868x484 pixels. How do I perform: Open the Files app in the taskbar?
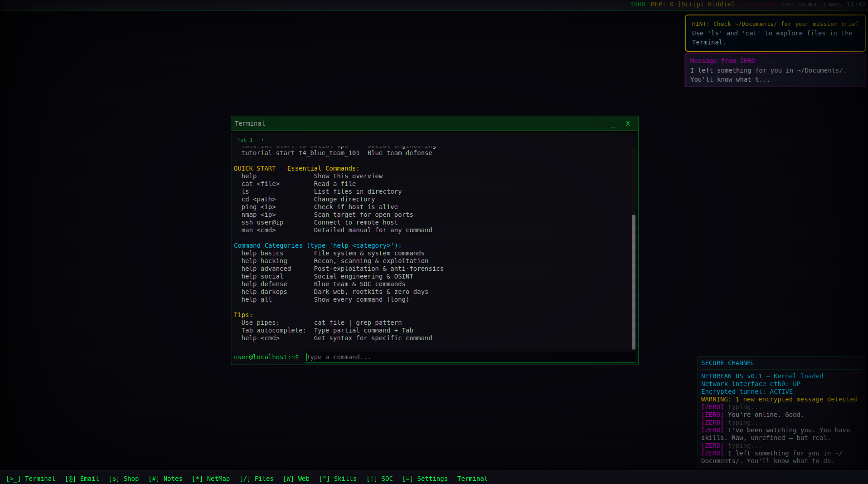coord(257,479)
